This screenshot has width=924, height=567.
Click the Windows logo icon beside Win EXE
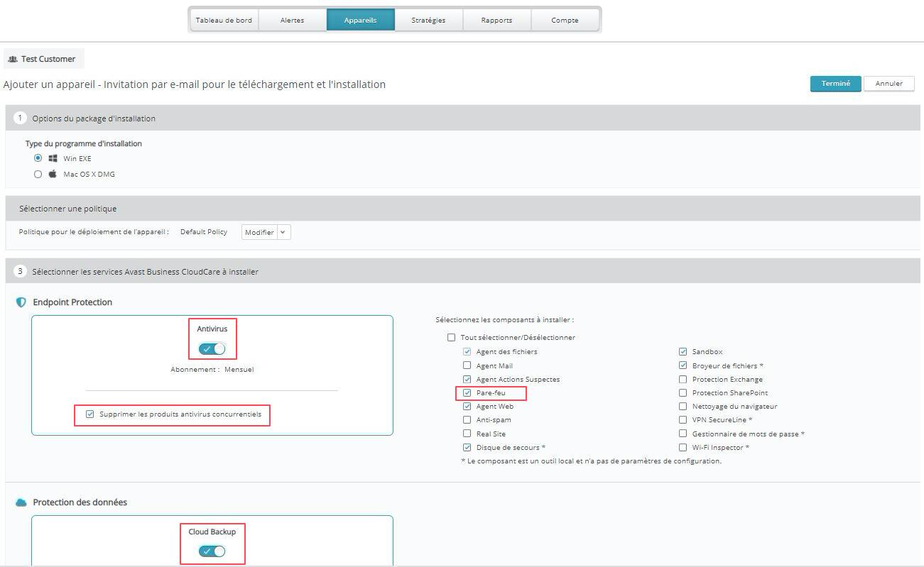click(x=53, y=158)
